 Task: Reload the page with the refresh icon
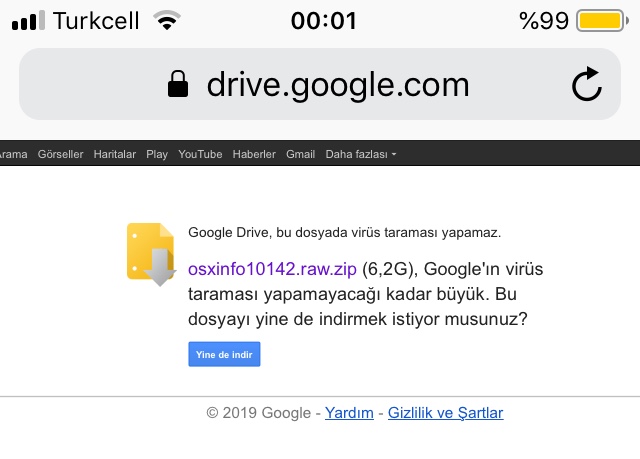click(x=587, y=85)
